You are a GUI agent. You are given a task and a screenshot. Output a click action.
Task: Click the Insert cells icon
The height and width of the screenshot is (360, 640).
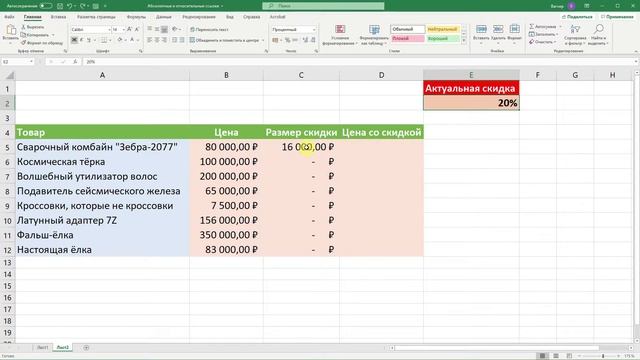(x=481, y=29)
